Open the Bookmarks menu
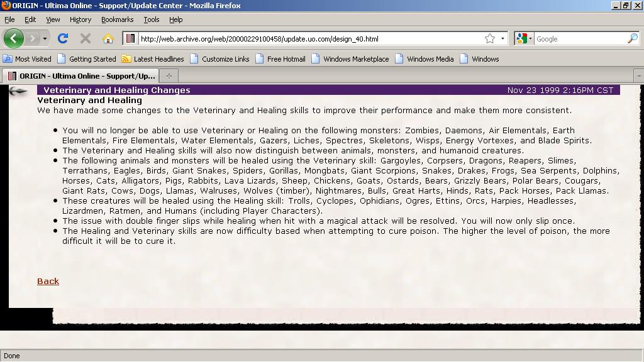 click(x=117, y=19)
